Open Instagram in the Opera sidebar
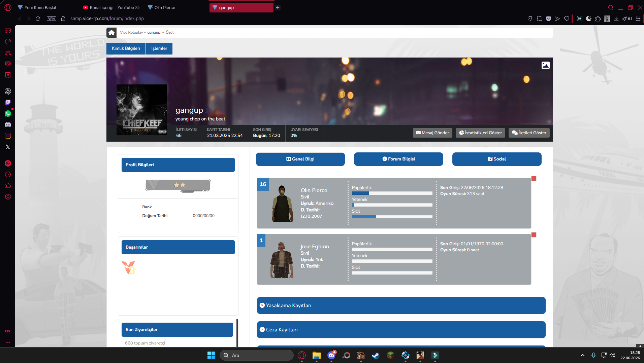644x363 pixels. 8,136
